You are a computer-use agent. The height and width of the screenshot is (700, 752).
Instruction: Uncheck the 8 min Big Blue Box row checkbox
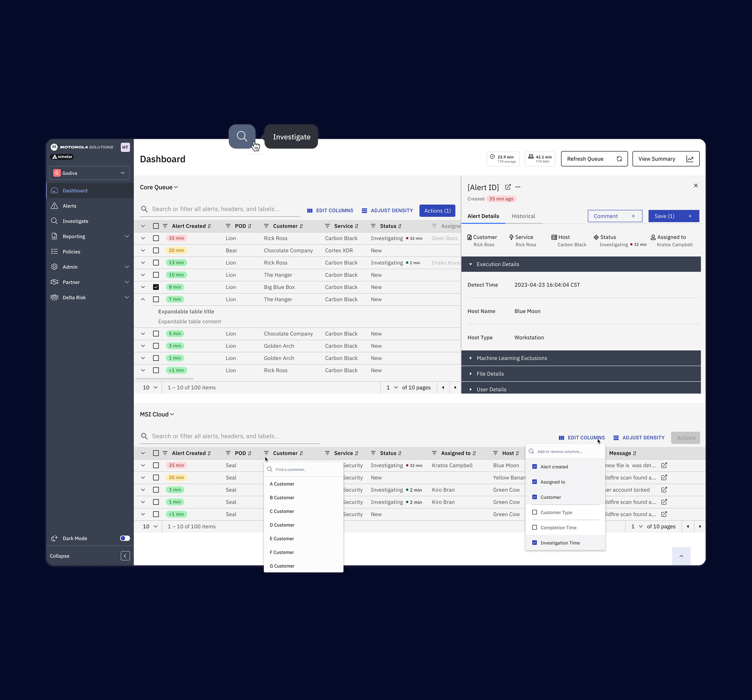(156, 287)
